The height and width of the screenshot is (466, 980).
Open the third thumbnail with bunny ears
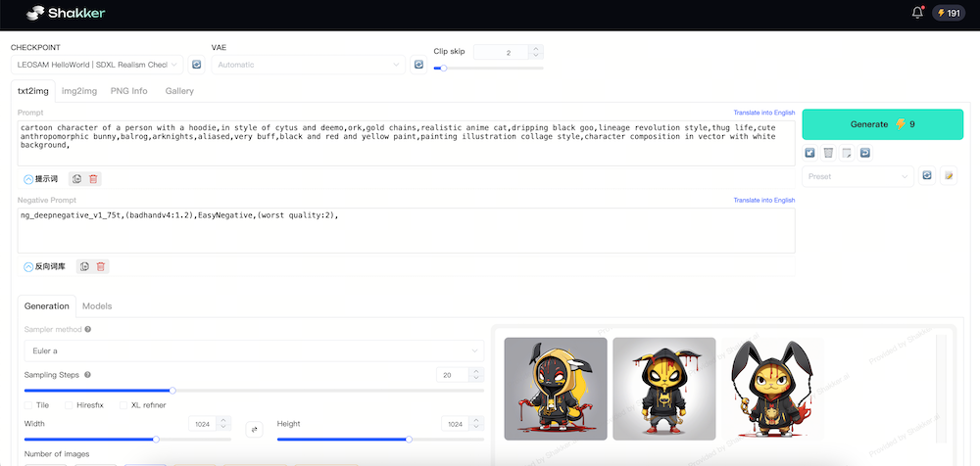(772, 389)
